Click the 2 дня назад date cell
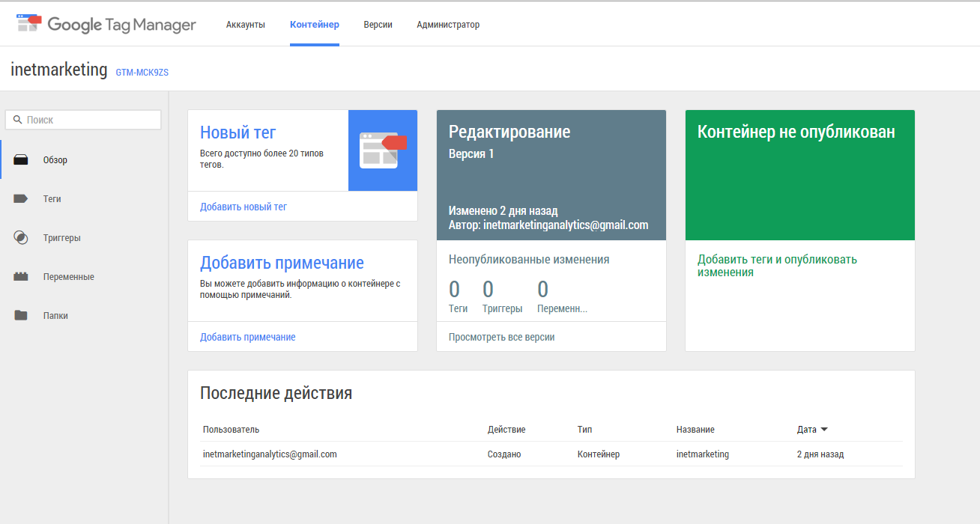980x524 pixels. pos(820,454)
